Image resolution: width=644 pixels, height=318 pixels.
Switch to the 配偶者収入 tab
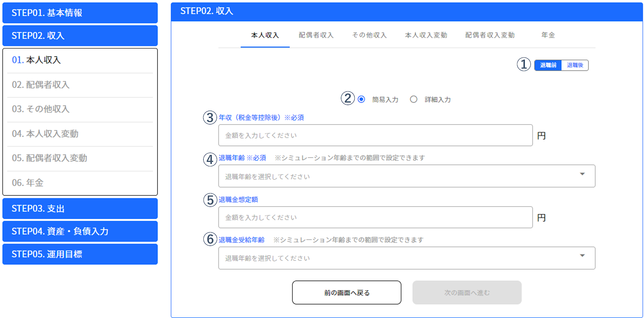click(x=316, y=35)
